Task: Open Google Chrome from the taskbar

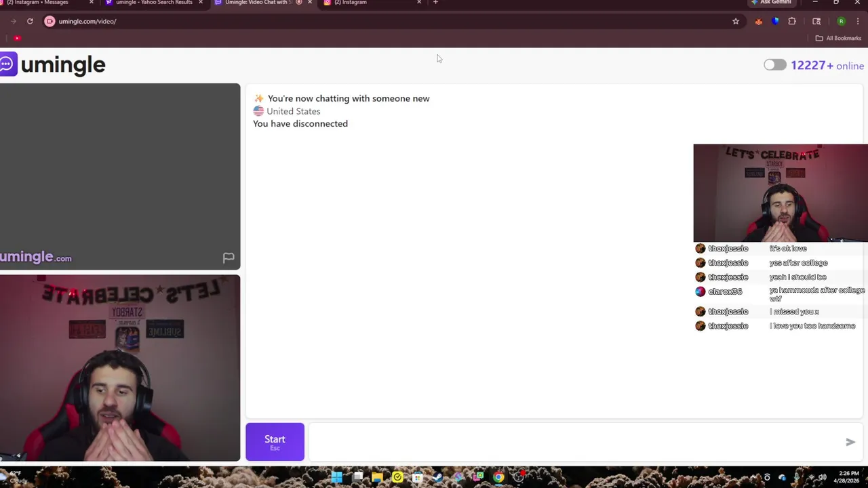Action: [x=498, y=477]
